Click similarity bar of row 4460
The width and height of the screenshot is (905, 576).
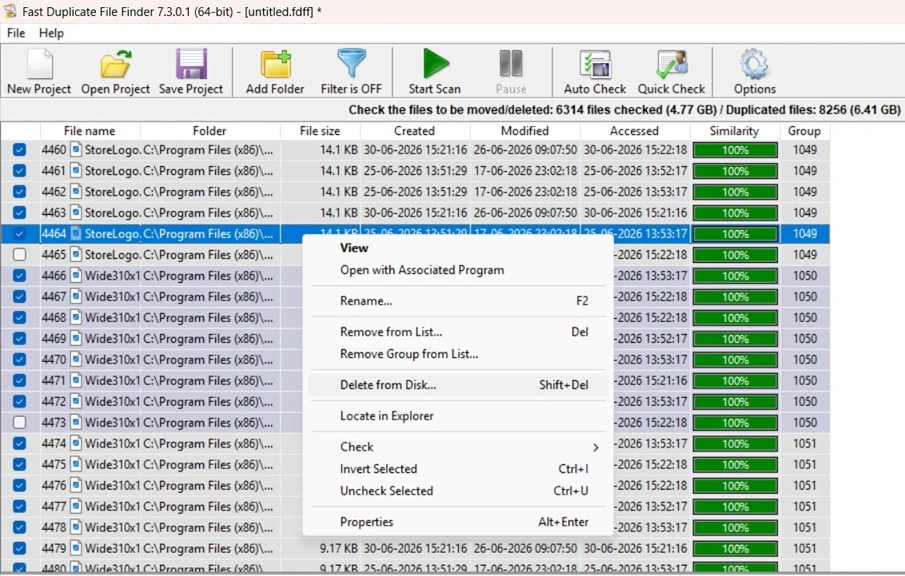pyautogui.click(x=735, y=150)
